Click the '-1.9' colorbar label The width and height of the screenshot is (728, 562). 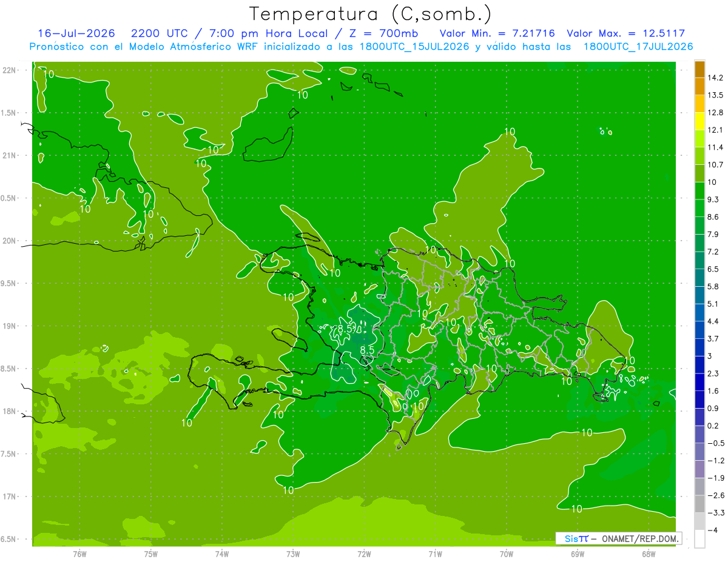pos(715,478)
